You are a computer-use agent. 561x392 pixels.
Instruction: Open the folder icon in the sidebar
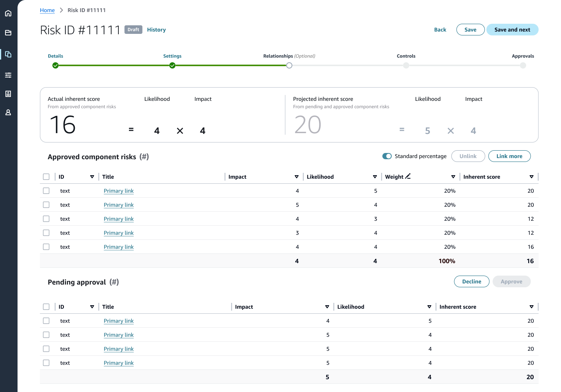coord(8,33)
